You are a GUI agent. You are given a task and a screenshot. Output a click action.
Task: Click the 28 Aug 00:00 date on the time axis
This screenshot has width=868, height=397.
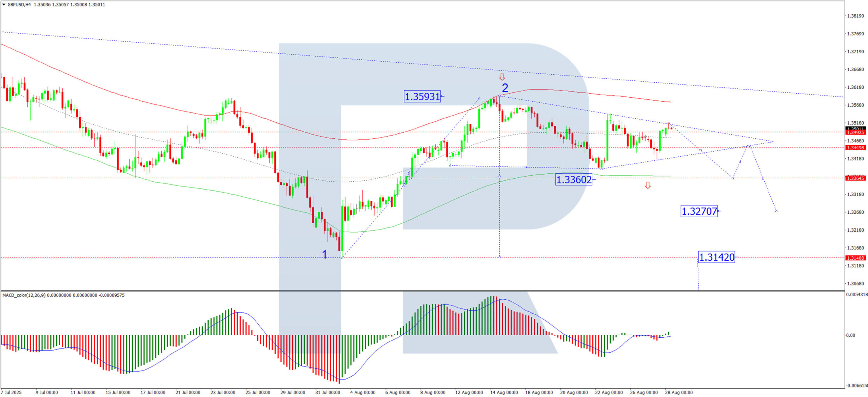point(678,393)
